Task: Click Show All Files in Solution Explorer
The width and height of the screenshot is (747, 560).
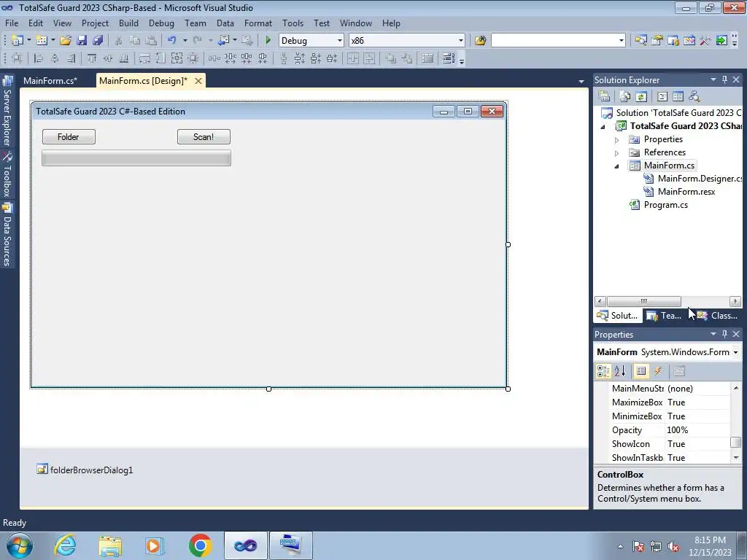Action: (x=624, y=96)
